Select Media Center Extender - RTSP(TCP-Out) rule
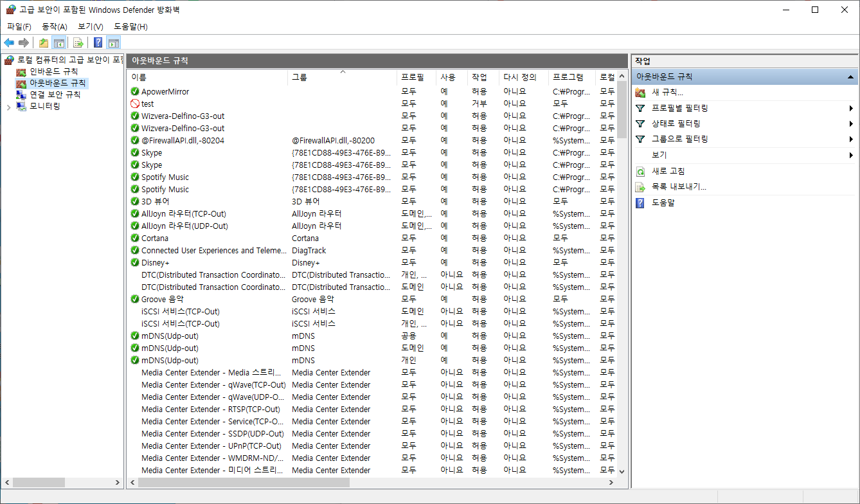The image size is (860, 504). 211,409
